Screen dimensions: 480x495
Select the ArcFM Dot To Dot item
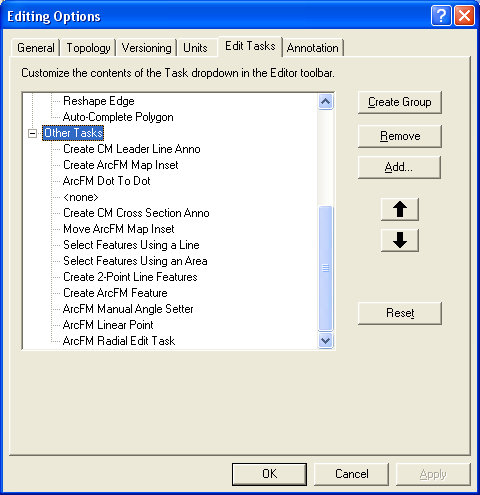click(107, 181)
